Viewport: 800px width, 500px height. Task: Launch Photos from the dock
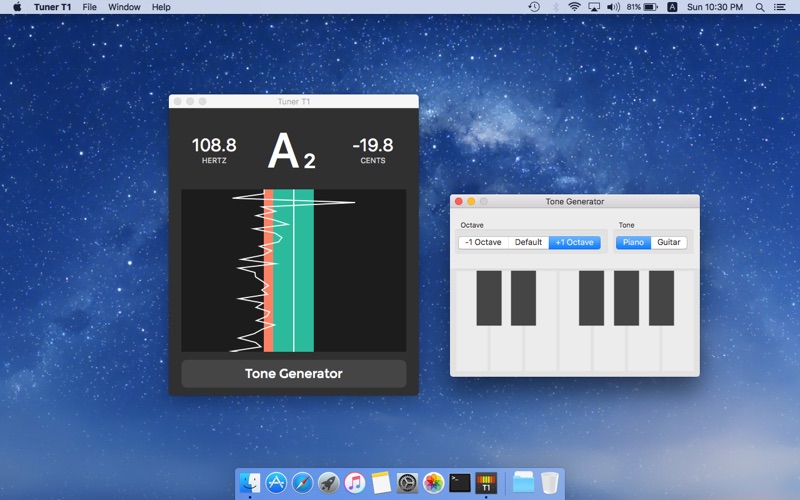pos(433,482)
